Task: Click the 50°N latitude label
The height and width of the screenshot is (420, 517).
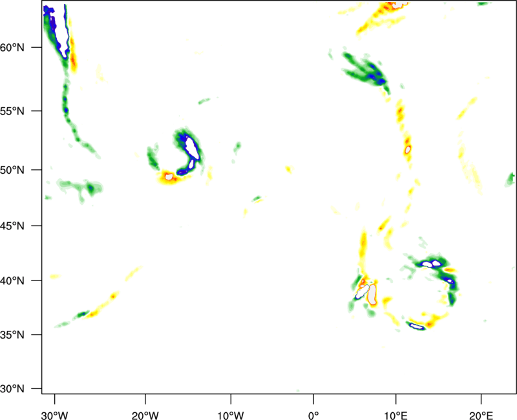Action: tap(12, 170)
